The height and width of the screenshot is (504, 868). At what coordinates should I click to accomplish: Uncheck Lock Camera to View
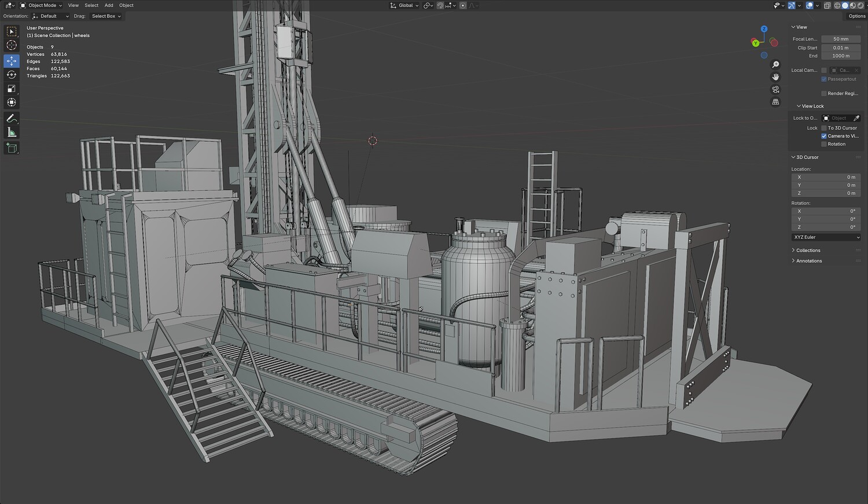(824, 136)
